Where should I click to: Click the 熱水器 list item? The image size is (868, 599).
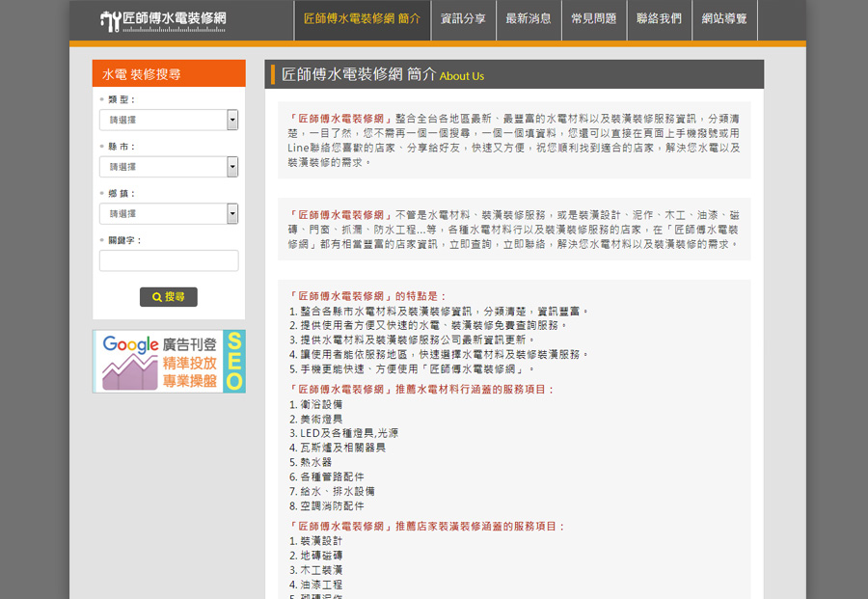tap(311, 462)
